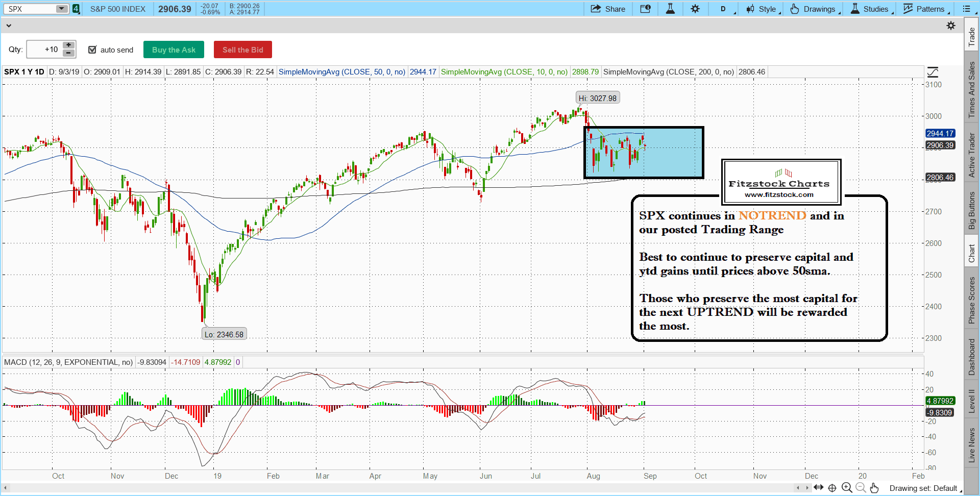
Task: Decrease quantity with minus stepper
Action: 69,53
